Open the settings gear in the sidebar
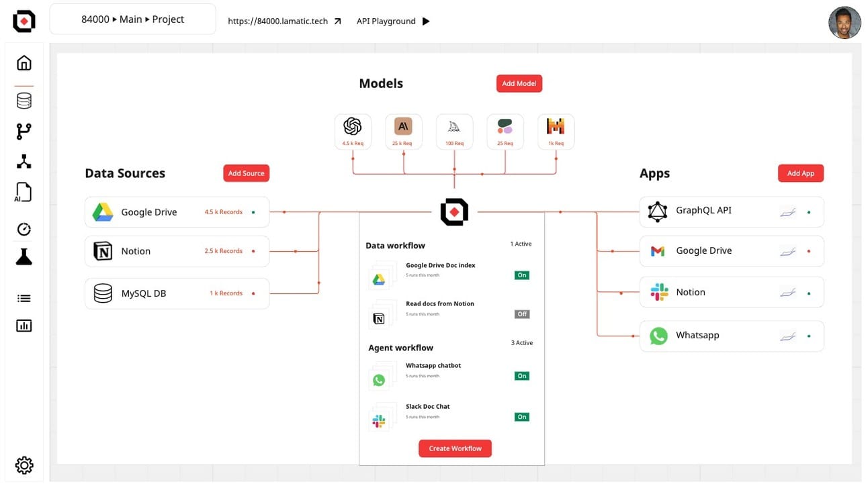Screen dimensions: 868x488 click(24, 465)
